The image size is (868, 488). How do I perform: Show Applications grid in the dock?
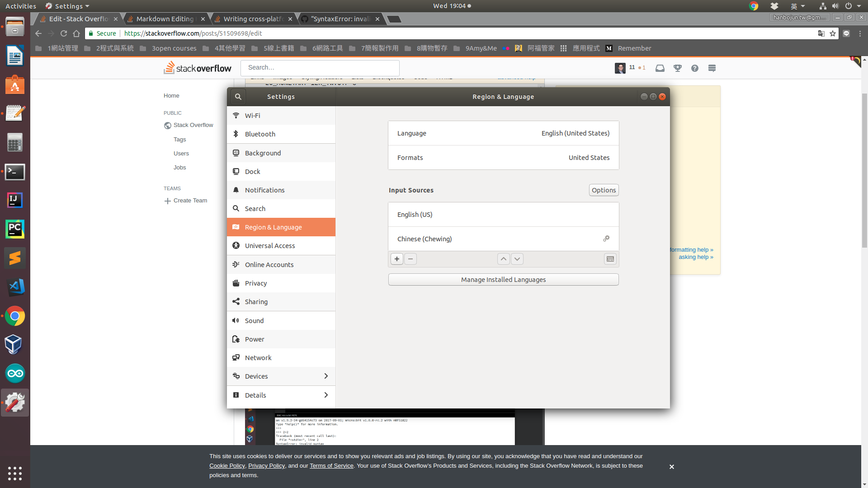click(x=15, y=473)
